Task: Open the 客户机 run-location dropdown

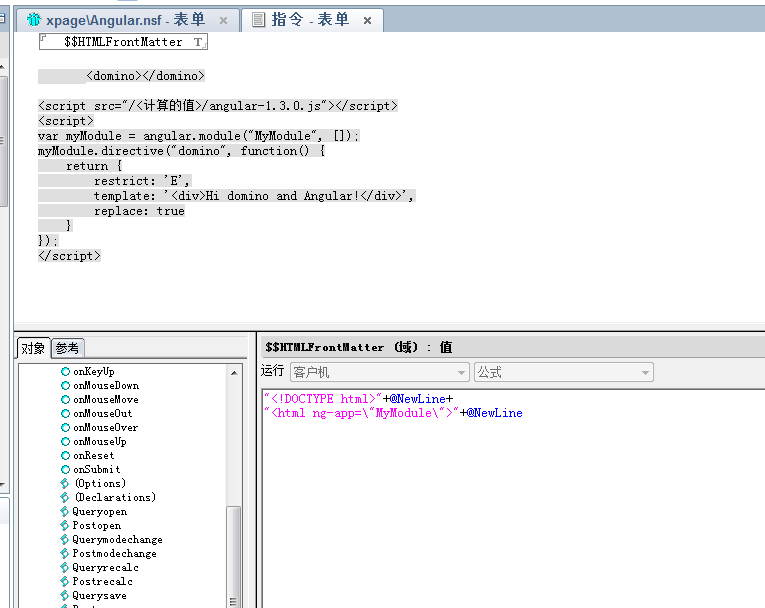Action: pyautogui.click(x=380, y=372)
